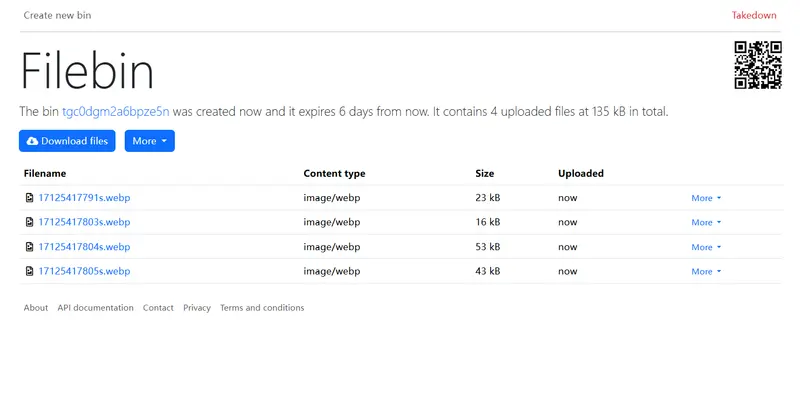Click the Content type column header
This screenshot has height=408, width=800.
pyautogui.click(x=334, y=173)
